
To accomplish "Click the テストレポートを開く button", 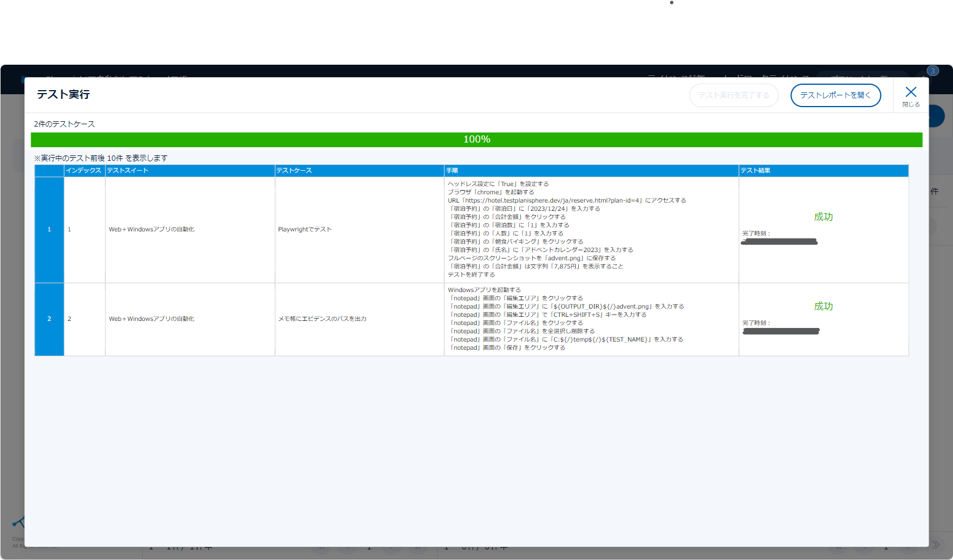I will click(836, 95).
